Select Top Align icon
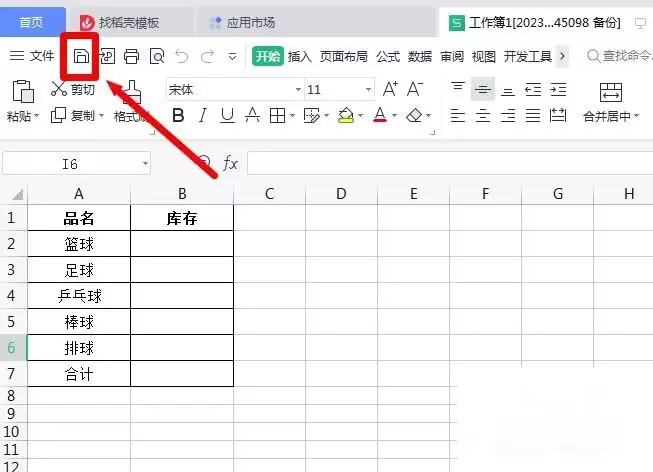Screen dimensions: 653x472 458,89
